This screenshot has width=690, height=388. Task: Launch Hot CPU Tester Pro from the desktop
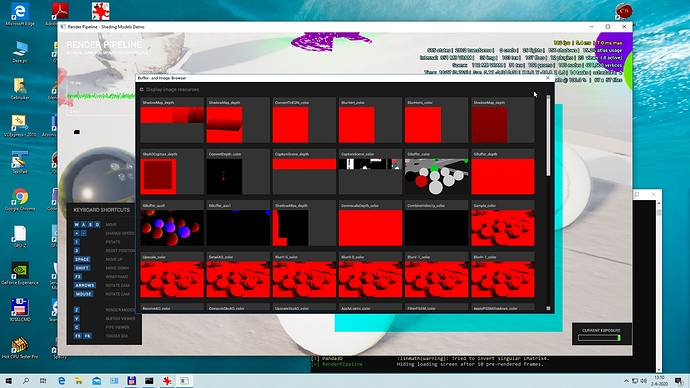click(19, 347)
